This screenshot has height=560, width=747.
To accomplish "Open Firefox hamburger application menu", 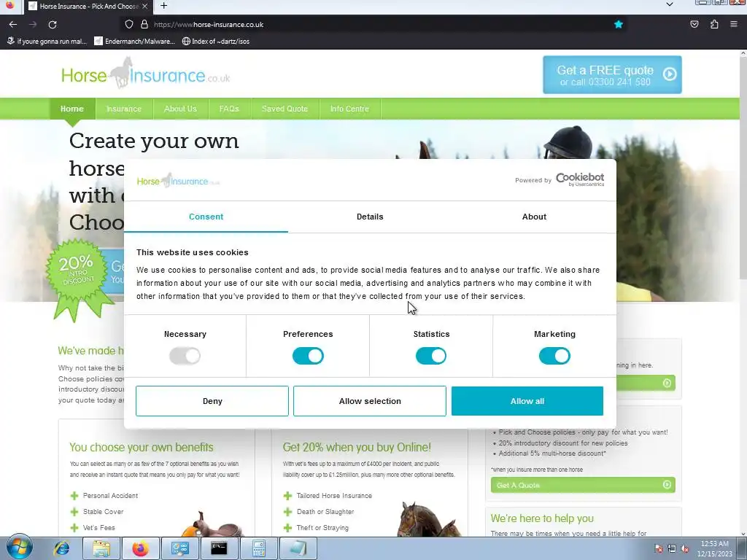I will click(x=734, y=24).
